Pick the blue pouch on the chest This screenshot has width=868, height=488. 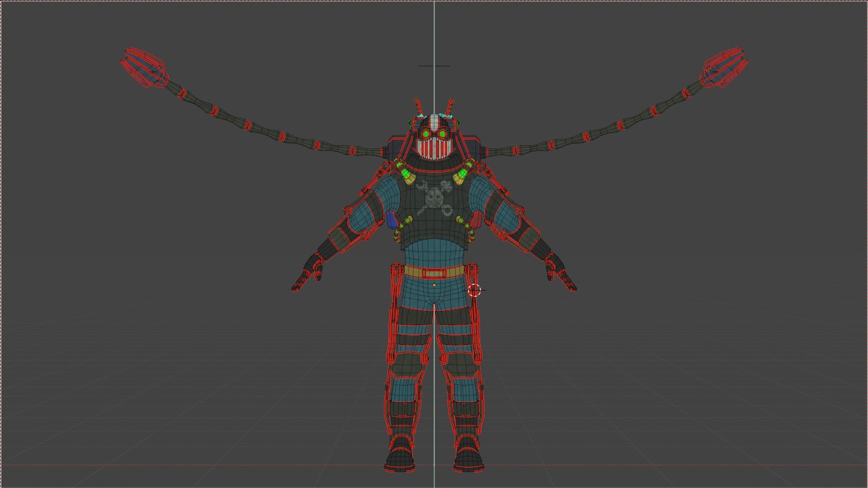(x=392, y=220)
